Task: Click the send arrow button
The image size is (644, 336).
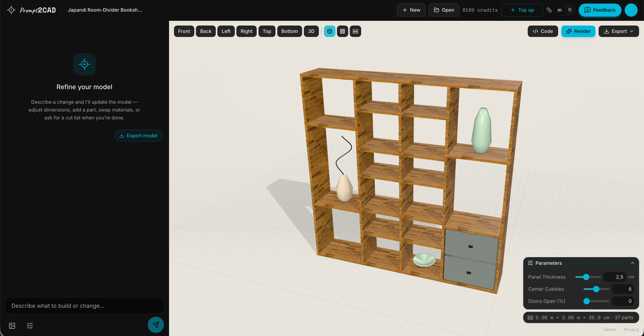Action: pyautogui.click(x=156, y=325)
